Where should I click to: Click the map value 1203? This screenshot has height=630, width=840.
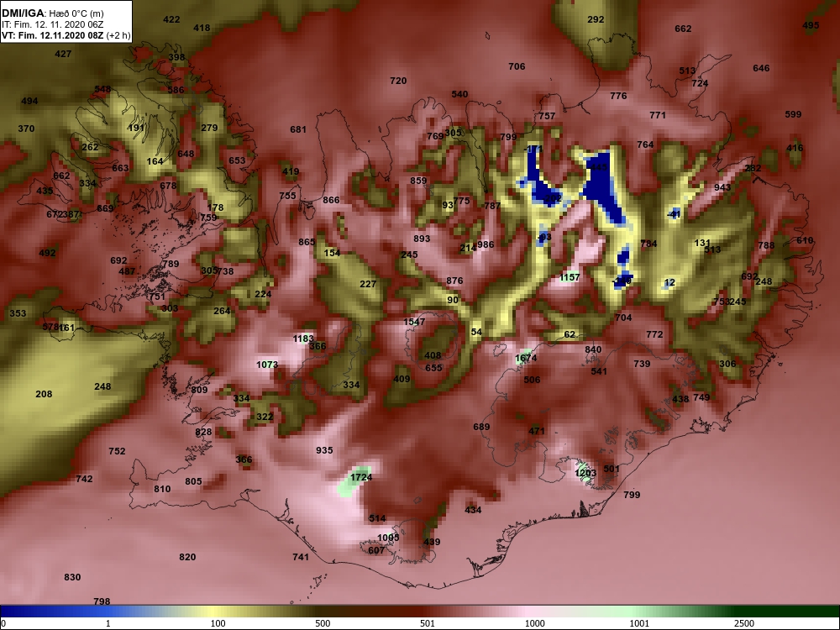[585, 472]
